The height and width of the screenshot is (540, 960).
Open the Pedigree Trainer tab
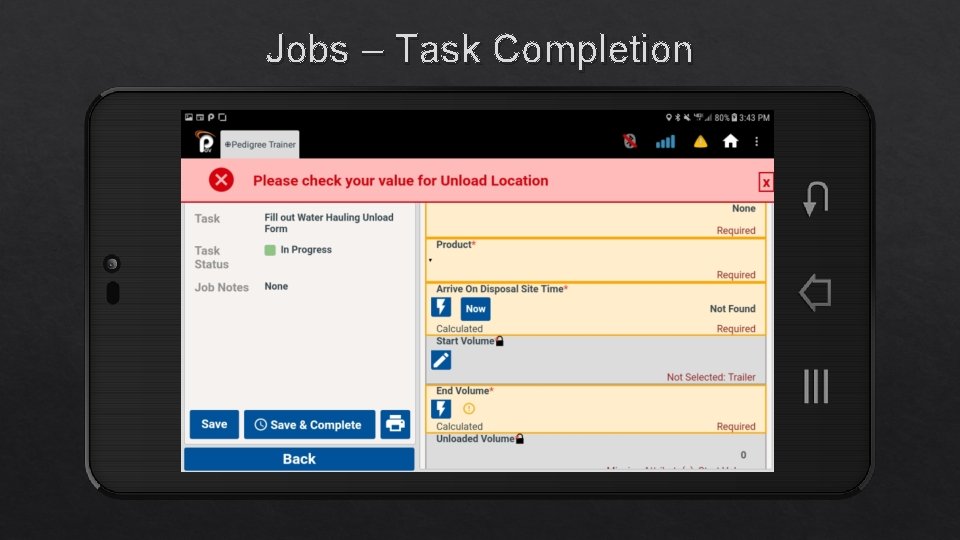tap(260, 144)
